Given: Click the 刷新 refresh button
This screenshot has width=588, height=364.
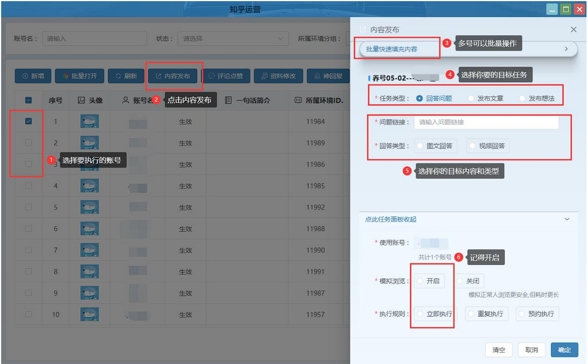Looking at the screenshot, I should pyautogui.click(x=126, y=76).
